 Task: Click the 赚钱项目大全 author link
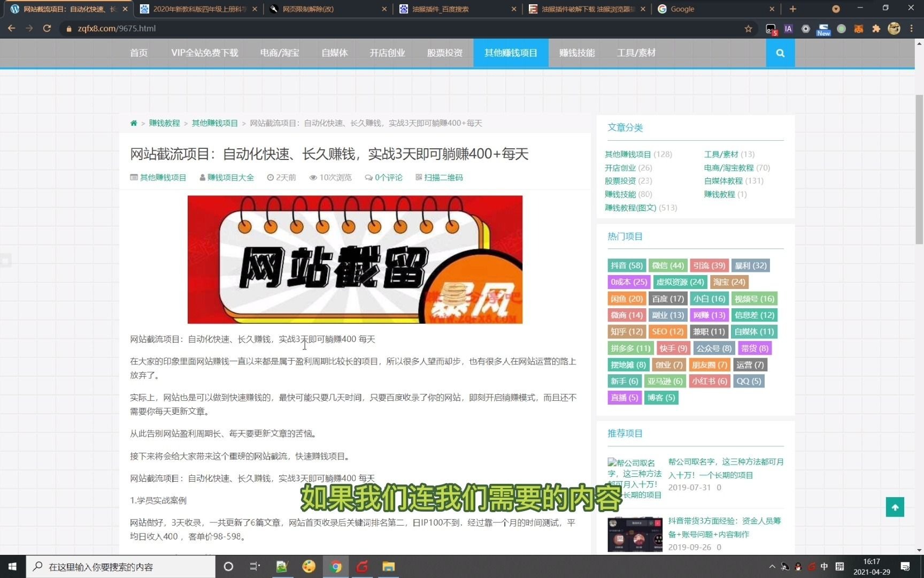(230, 178)
